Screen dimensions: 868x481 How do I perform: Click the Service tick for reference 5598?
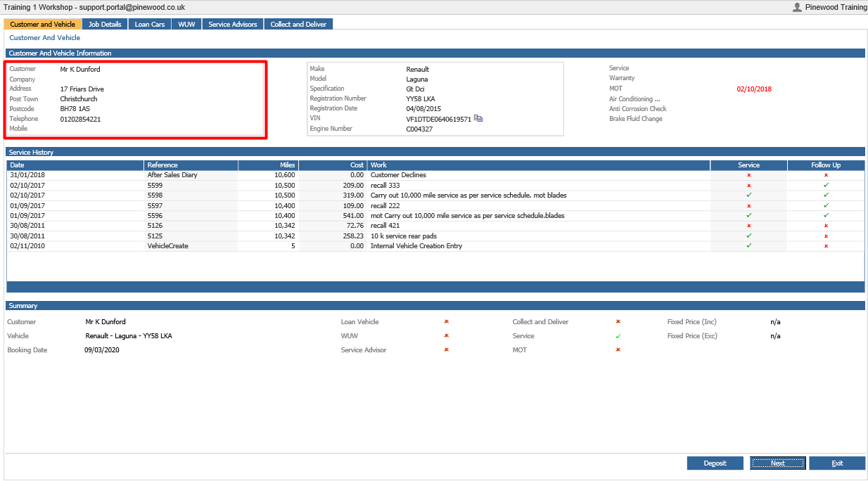[749, 195]
